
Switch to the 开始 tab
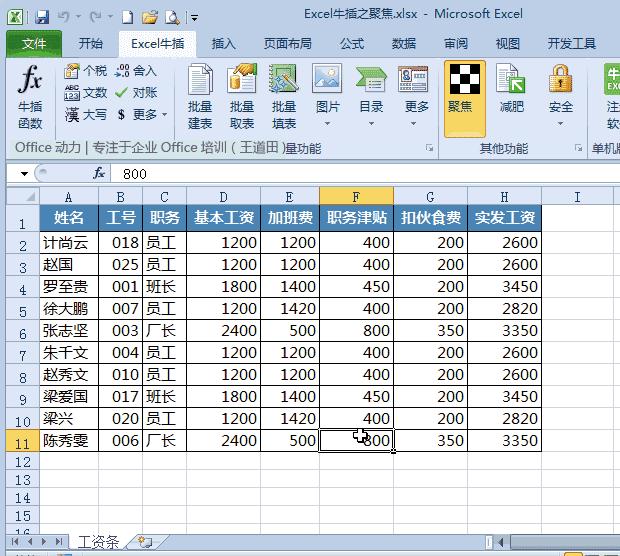(x=91, y=43)
